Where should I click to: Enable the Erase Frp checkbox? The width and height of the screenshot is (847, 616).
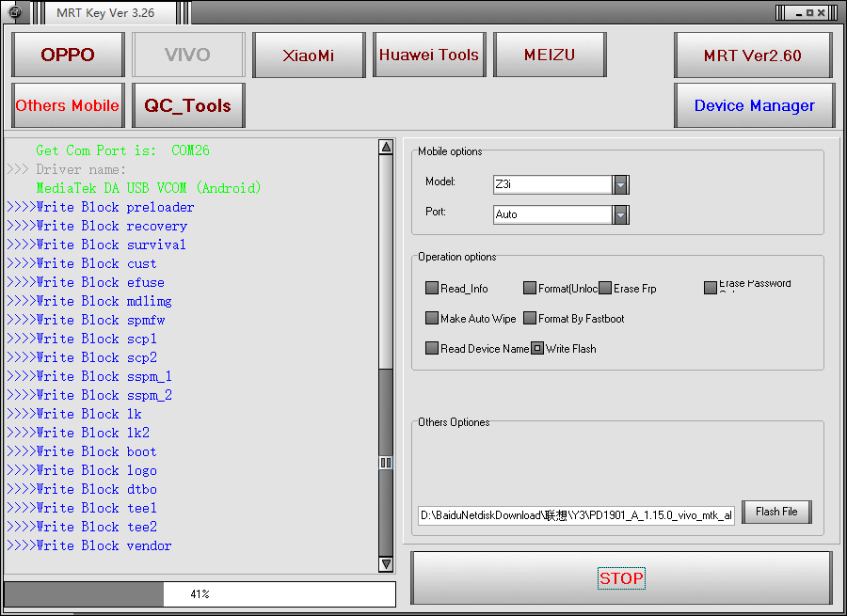(x=605, y=288)
